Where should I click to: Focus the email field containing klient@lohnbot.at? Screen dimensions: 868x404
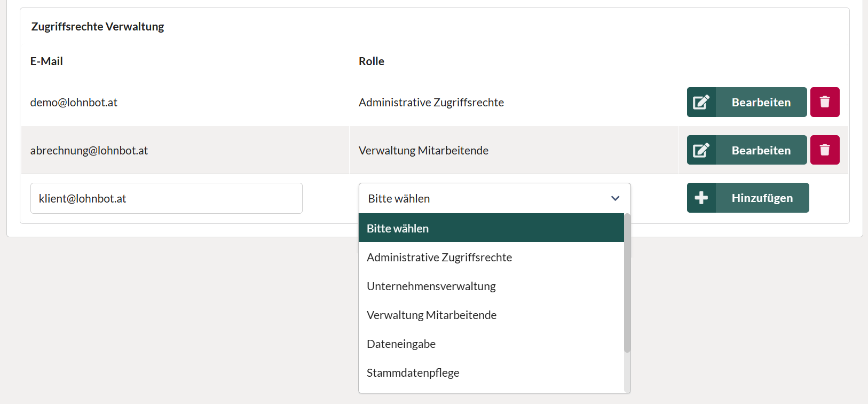[167, 198]
